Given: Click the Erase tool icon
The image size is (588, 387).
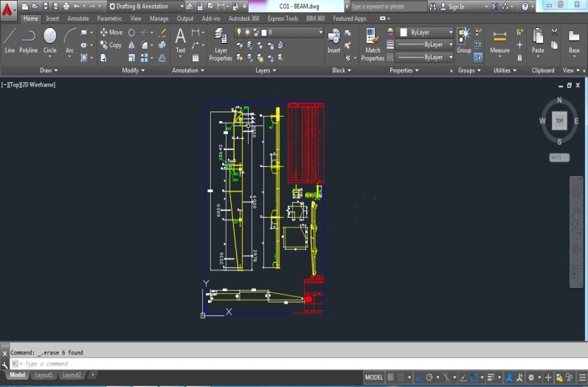Looking at the screenshot, I should coord(162,32).
